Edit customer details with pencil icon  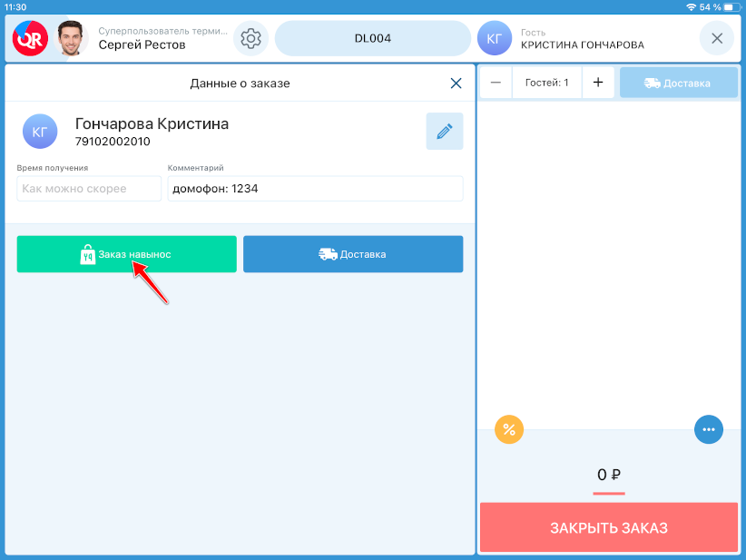[445, 132]
